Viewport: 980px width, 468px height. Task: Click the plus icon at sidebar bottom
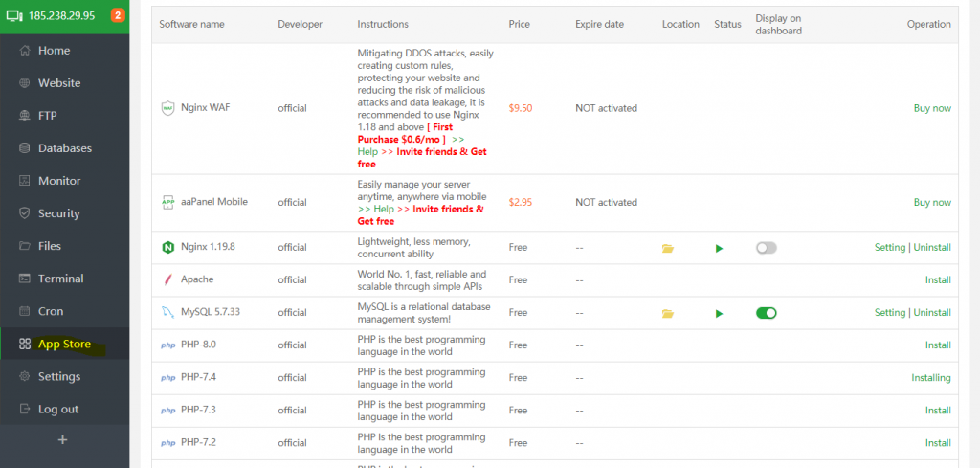pyautogui.click(x=63, y=440)
